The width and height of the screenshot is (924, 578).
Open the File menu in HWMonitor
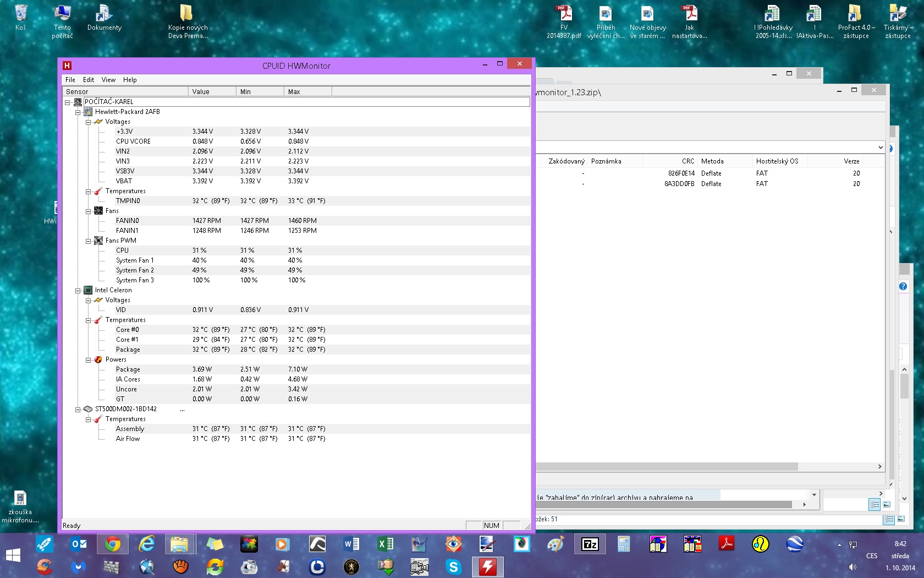pyautogui.click(x=70, y=80)
